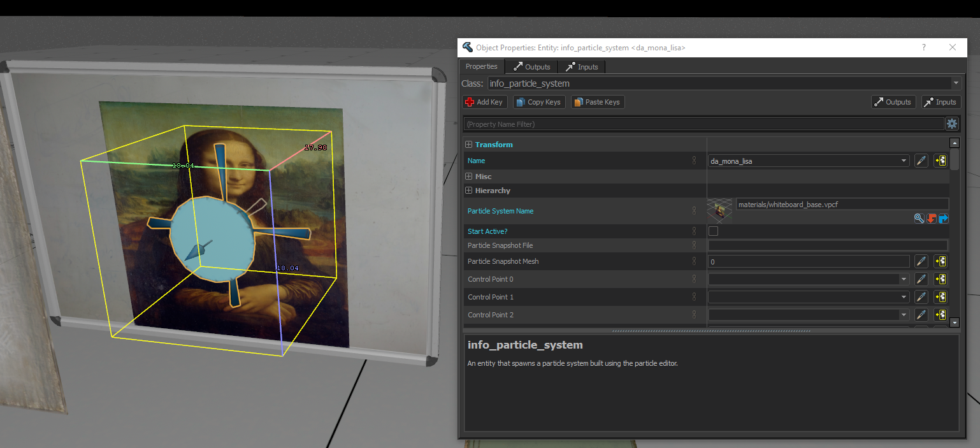The height and width of the screenshot is (448, 980).
Task: Use the eyedropper for Control Point 0
Action: pos(921,279)
